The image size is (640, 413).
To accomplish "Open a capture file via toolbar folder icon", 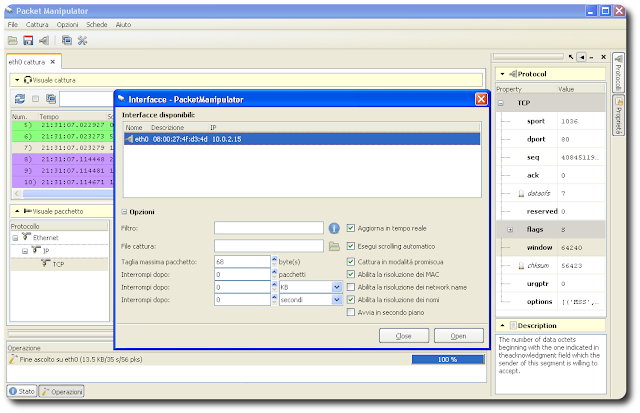I will tap(13, 40).
